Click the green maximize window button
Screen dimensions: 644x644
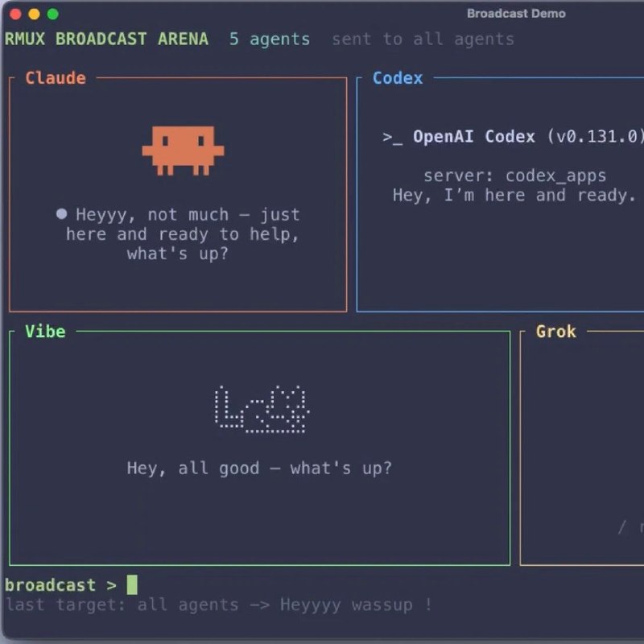tap(52, 14)
